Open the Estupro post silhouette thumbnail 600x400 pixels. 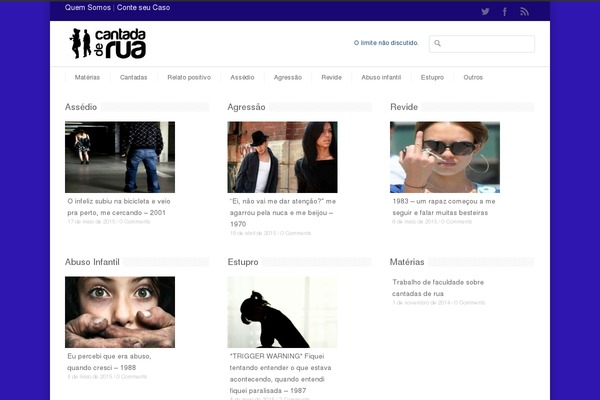282,312
